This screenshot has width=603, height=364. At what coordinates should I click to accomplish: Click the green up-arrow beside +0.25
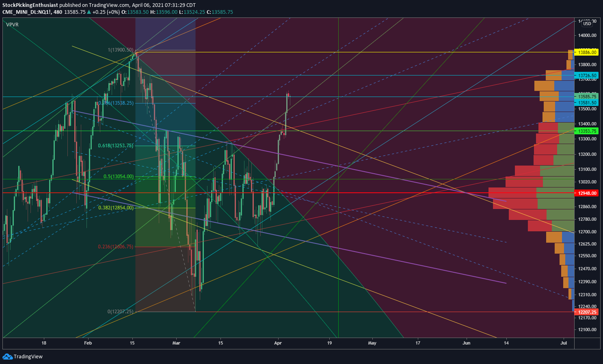[x=89, y=12]
